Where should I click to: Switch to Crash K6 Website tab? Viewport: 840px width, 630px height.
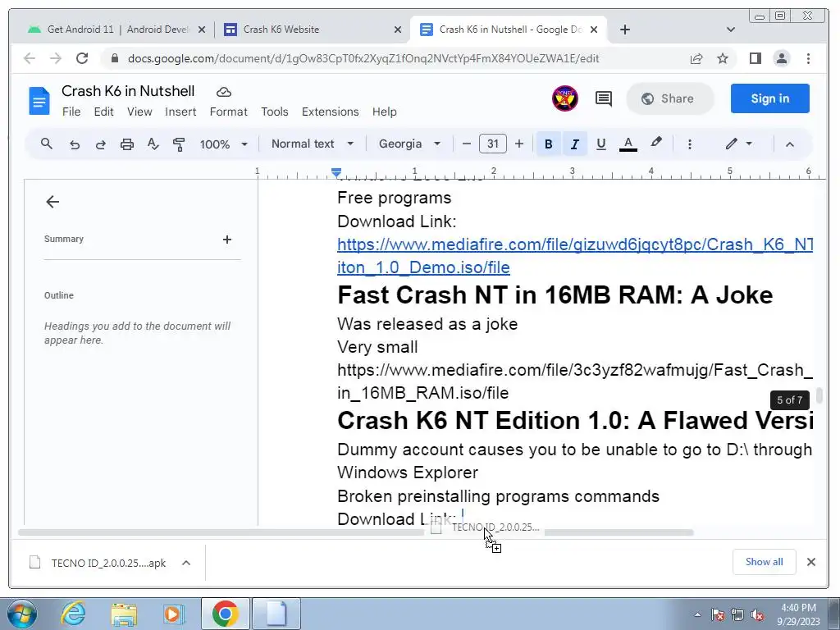(313, 30)
